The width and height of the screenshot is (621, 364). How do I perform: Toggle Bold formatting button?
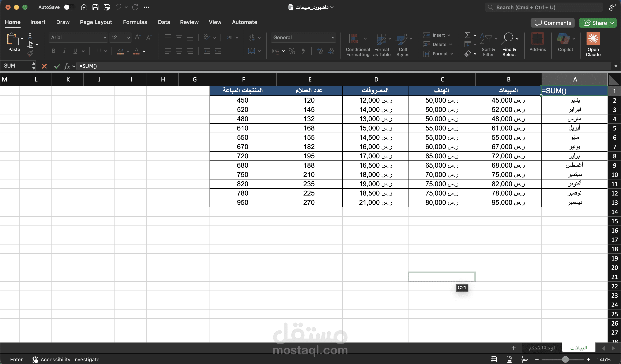coord(53,51)
